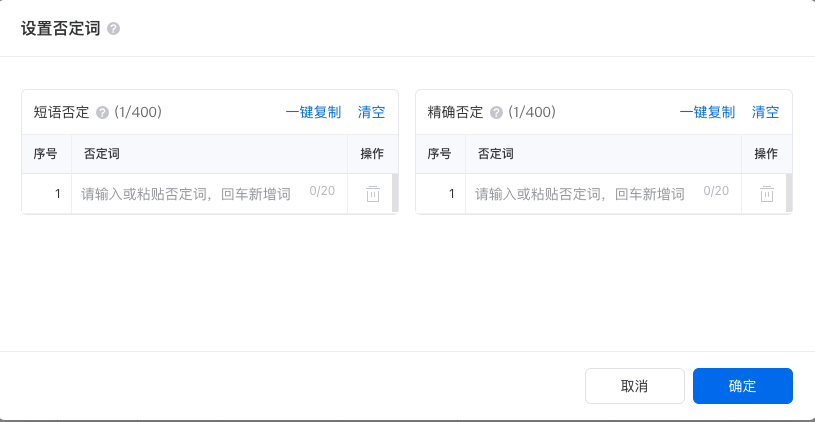Click 一键复制 in the 精确否定 panel
Viewport: 815px width, 422px height.
click(707, 112)
